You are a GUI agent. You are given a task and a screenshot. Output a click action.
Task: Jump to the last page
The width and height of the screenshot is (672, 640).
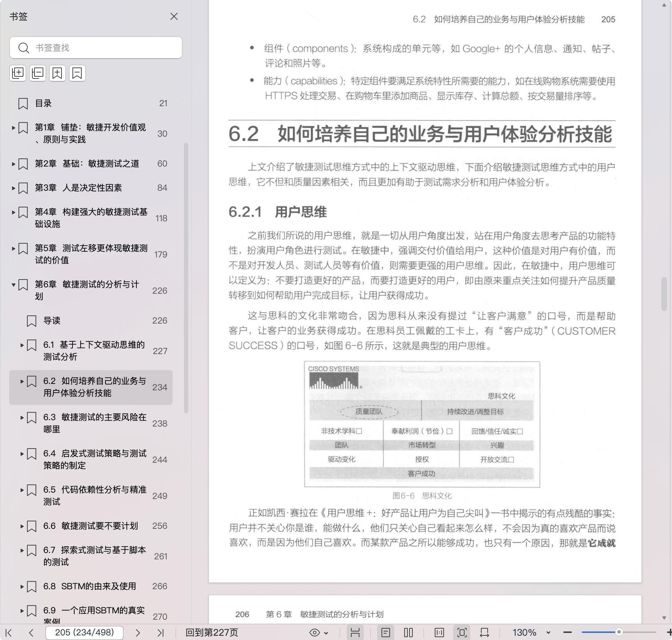161,633
